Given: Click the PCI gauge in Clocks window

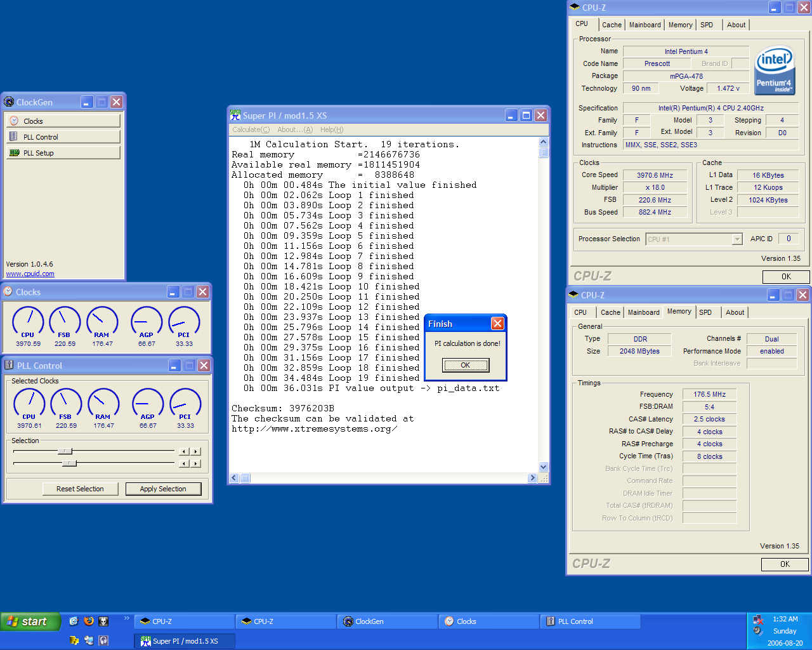Looking at the screenshot, I should pyautogui.click(x=184, y=322).
